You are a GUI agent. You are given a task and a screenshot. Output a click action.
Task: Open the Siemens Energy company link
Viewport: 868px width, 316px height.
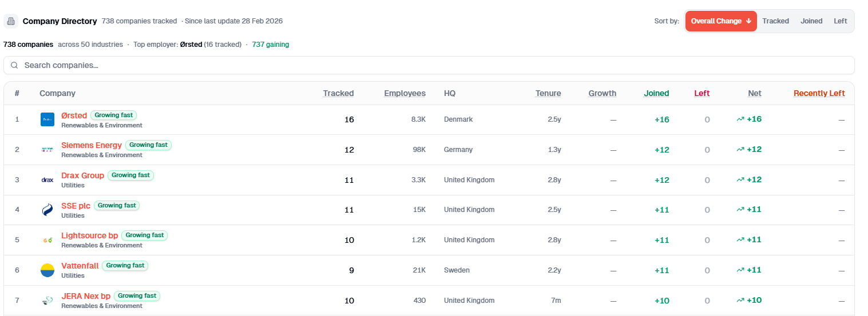[x=92, y=145]
